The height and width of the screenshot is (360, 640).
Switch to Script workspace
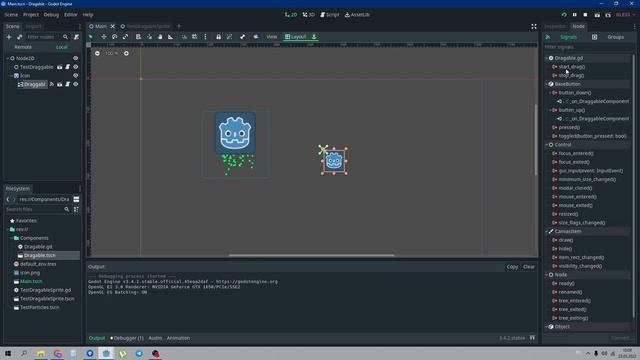tap(329, 15)
